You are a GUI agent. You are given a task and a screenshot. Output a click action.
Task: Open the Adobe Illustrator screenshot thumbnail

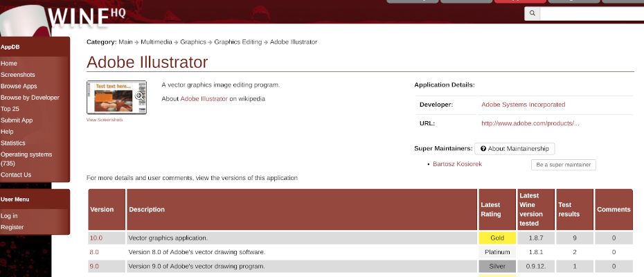coord(116,98)
